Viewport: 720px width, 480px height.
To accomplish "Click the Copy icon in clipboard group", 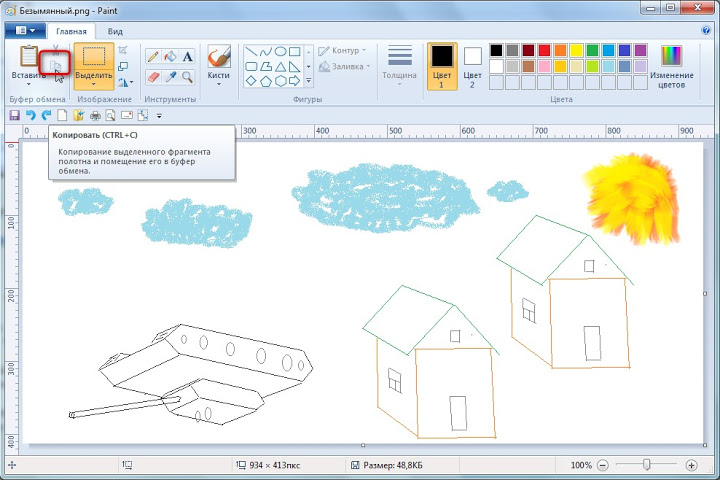I will click(56, 66).
